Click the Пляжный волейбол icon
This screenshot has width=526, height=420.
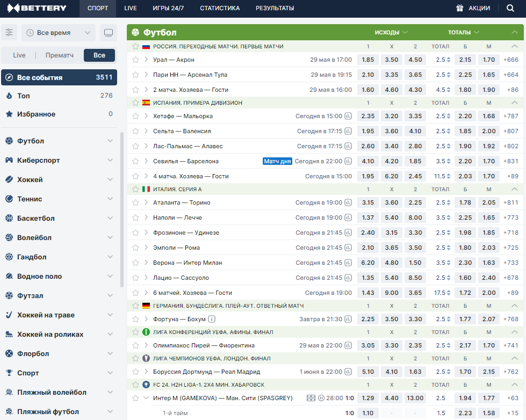9,393
